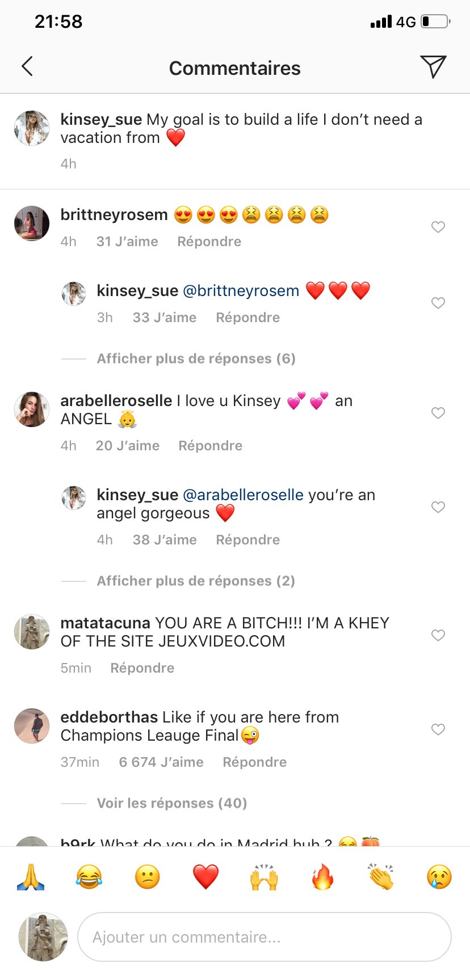470x980 pixels.
Task: Focus the 'Ajouter un commentaire...' field
Action: [x=264, y=937]
